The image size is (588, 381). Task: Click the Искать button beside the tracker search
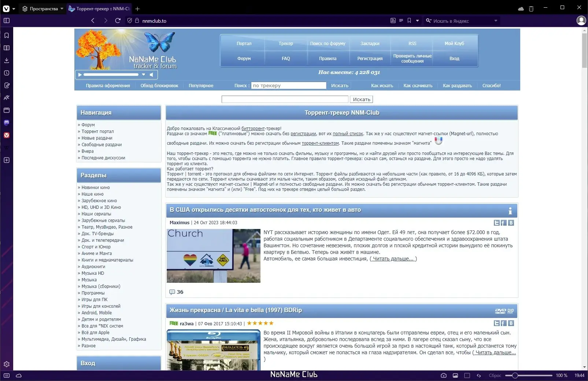point(340,86)
